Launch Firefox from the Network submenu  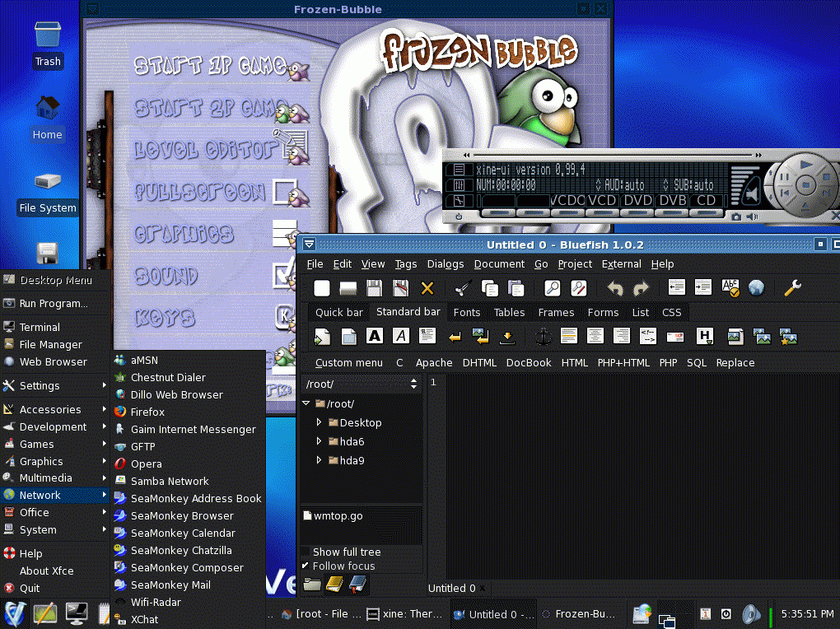click(x=147, y=412)
